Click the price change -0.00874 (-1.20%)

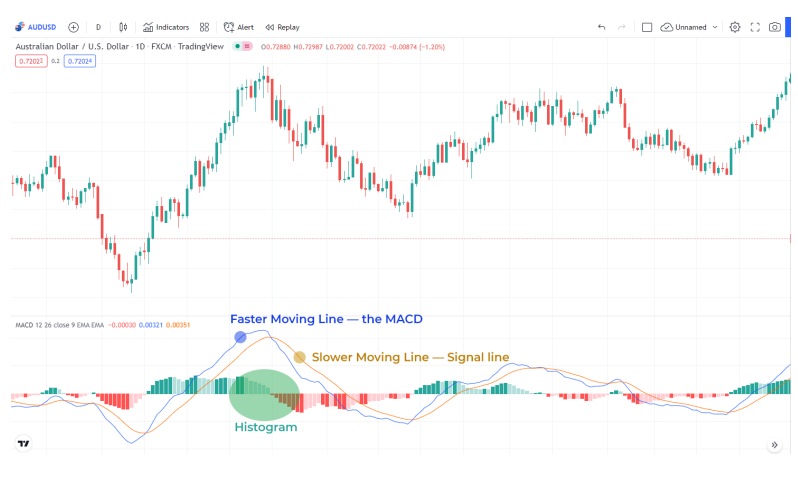coord(417,47)
